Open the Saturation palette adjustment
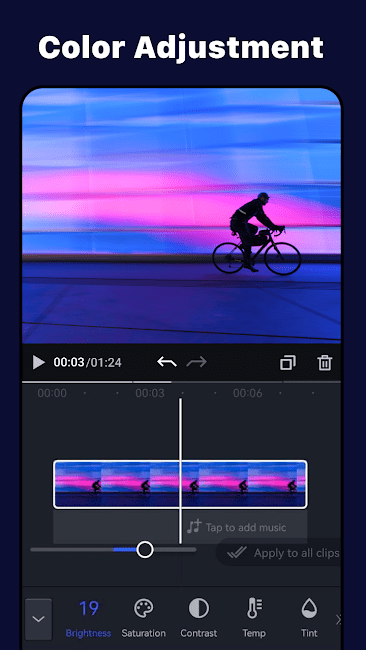The width and height of the screenshot is (366, 650). 143,618
